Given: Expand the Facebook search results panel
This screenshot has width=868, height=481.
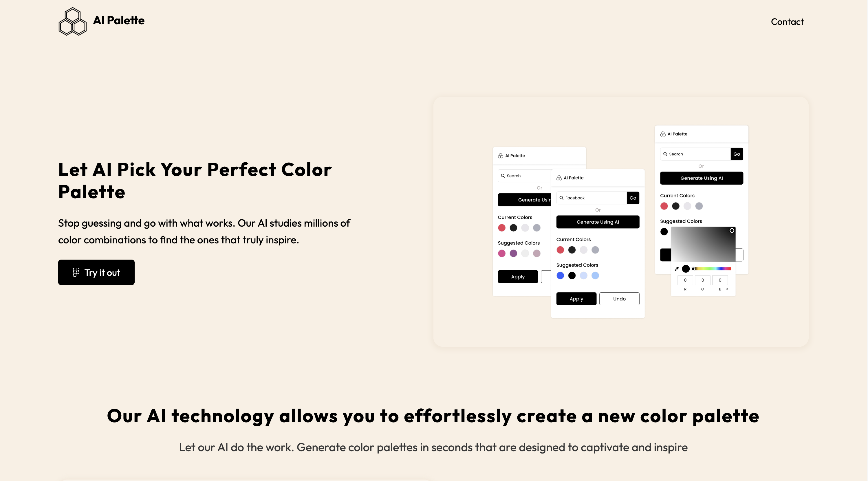Looking at the screenshot, I should click(x=633, y=198).
